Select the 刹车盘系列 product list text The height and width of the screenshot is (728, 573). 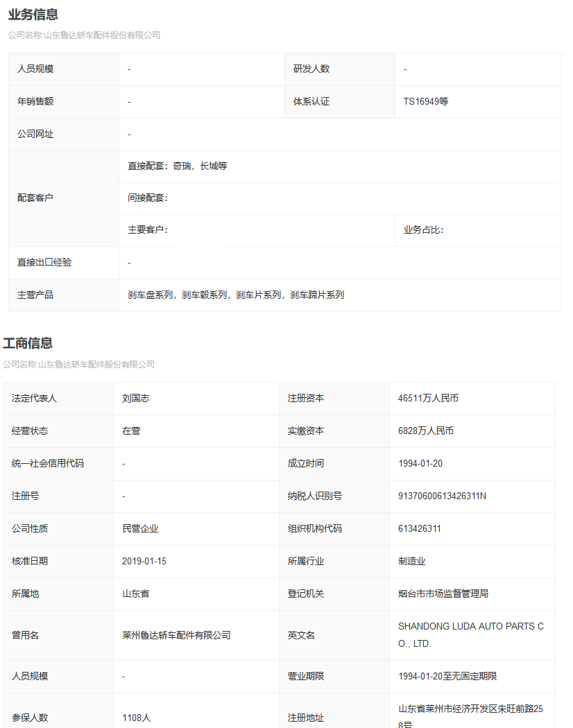(236, 295)
